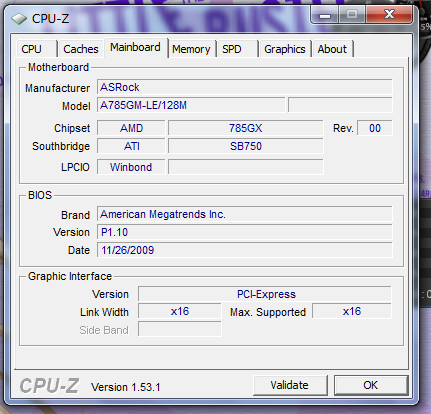Click the Southbridge value SB750
This screenshot has width=431, height=414.
coord(246,146)
